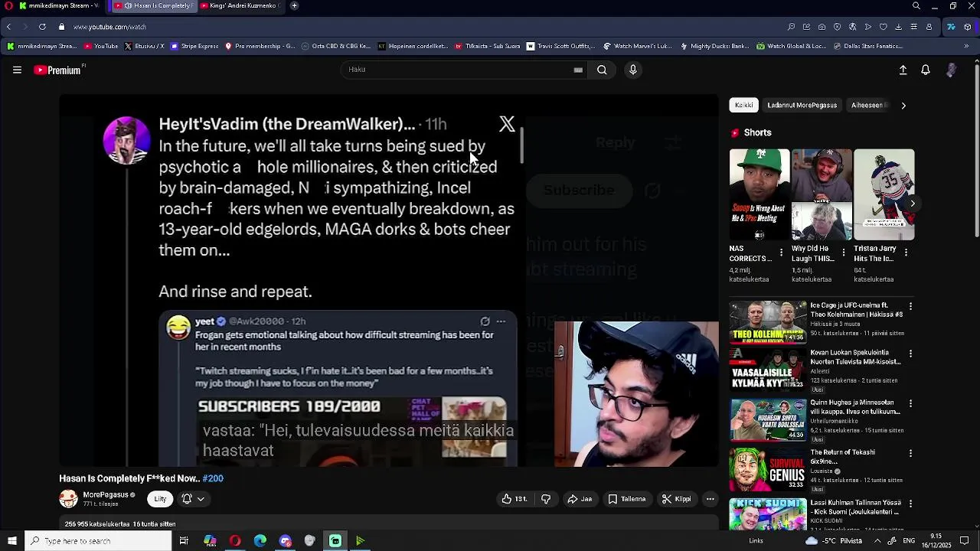This screenshot has height=551, width=980.
Task: Click the magnifier search button in YouTube
Action: coord(602,70)
